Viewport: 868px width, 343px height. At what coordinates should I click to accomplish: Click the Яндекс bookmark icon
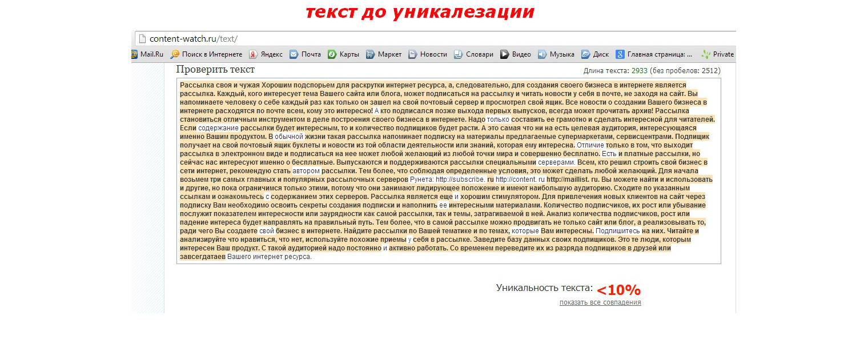pyautogui.click(x=252, y=54)
